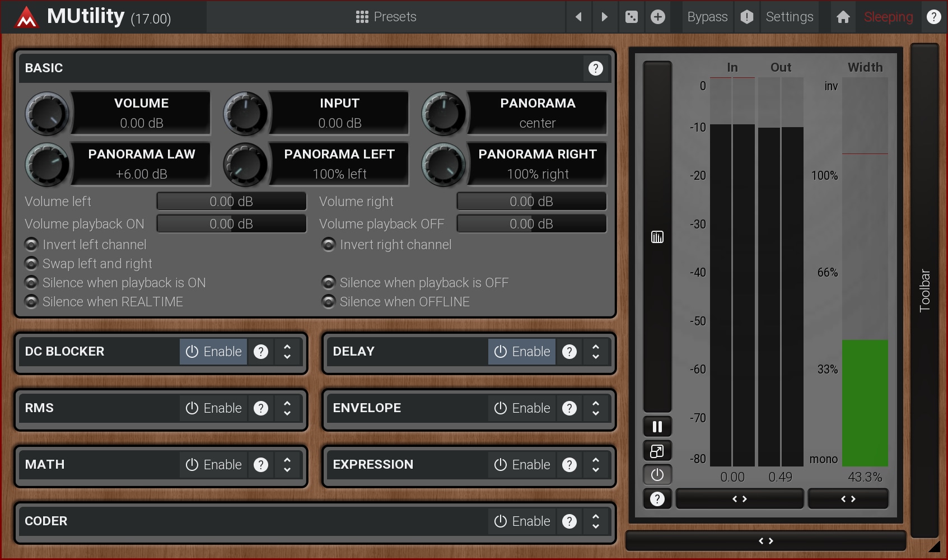Screen dimensions: 948x560
Task: Enable the DELAY module
Action: [x=522, y=352]
